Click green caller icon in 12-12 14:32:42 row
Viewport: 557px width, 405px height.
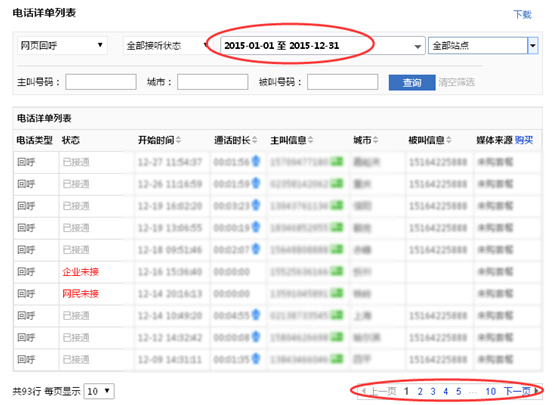tap(337, 337)
